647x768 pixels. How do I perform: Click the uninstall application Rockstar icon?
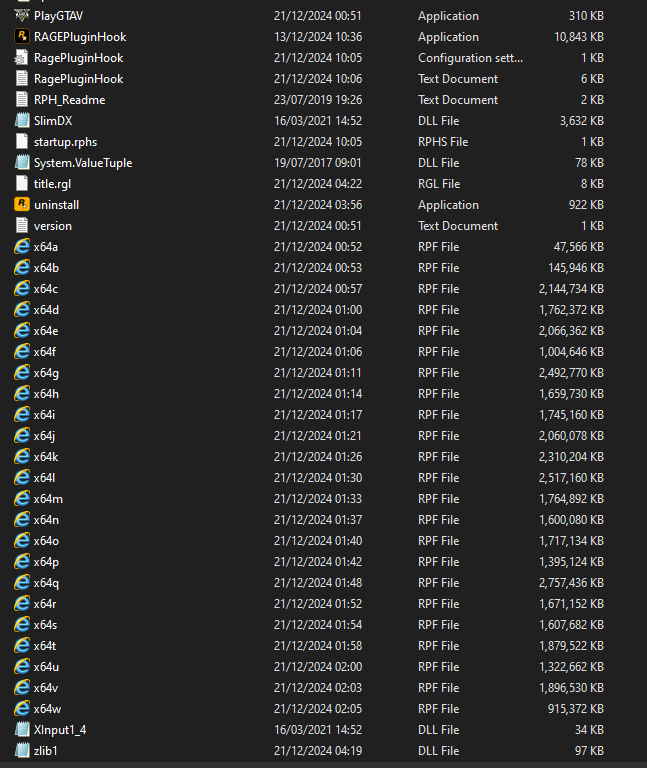[22, 205]
